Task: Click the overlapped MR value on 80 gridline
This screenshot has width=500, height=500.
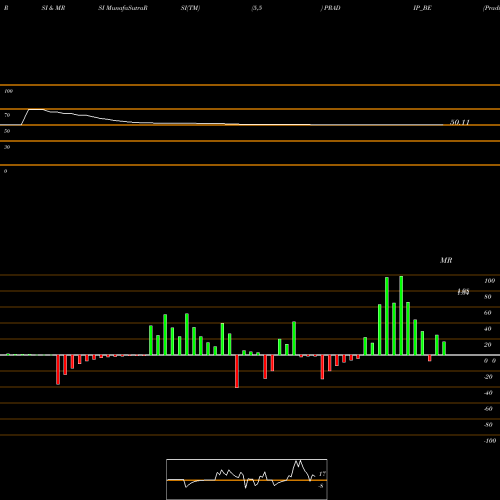Action: 463,292
